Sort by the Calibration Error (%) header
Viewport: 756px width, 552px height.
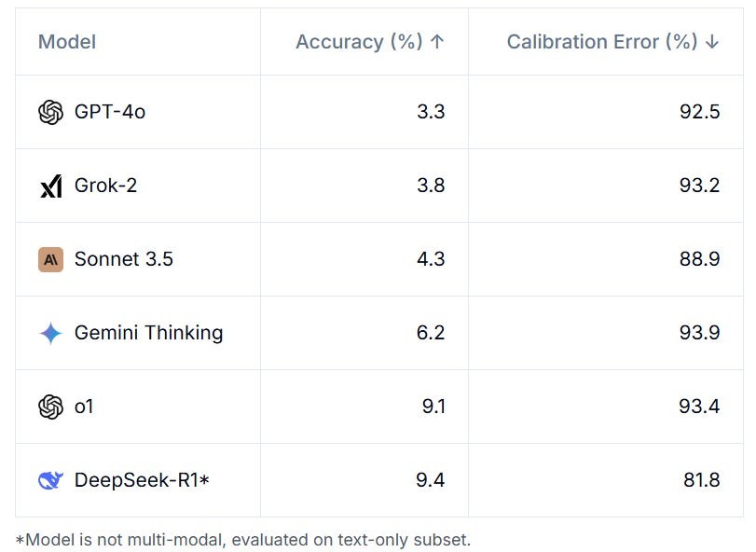click(x=602, y=42)
